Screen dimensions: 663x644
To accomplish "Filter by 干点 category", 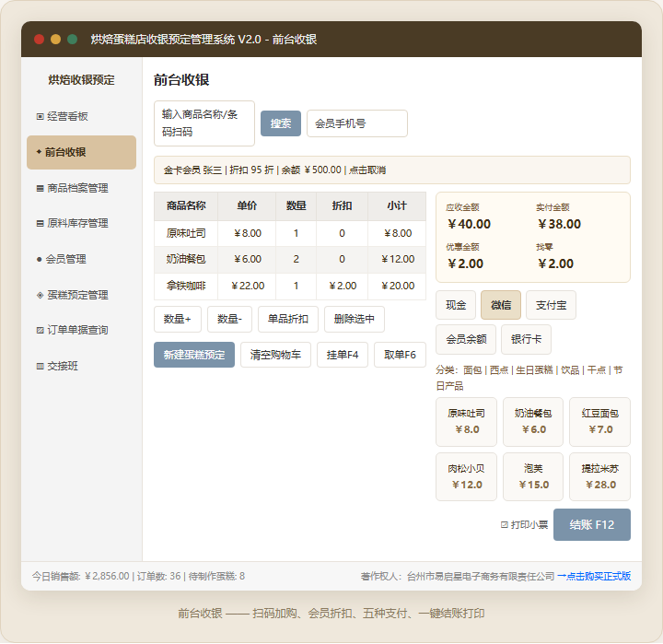I will (x=597, y=370).
